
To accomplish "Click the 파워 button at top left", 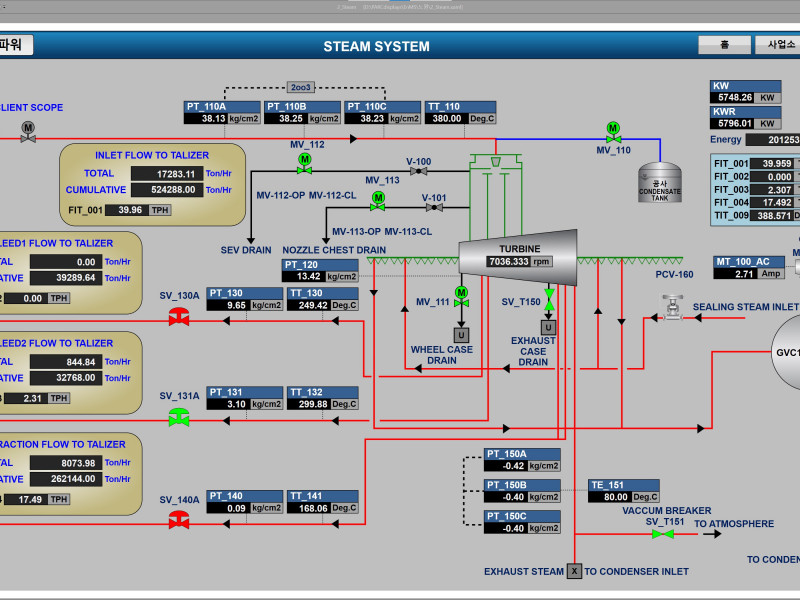I will (x=15, y=45).
